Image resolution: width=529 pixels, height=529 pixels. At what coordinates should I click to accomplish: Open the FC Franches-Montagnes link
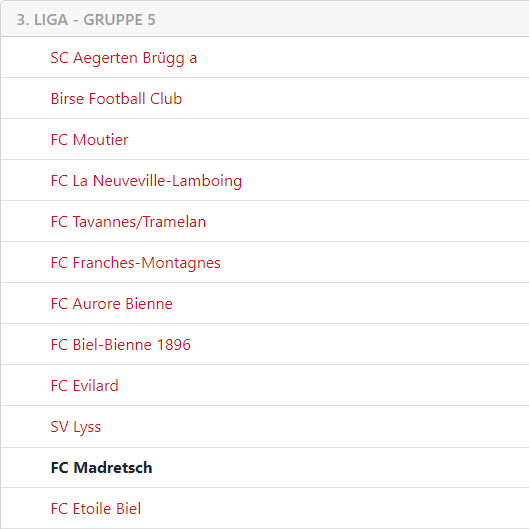[135, 263]
